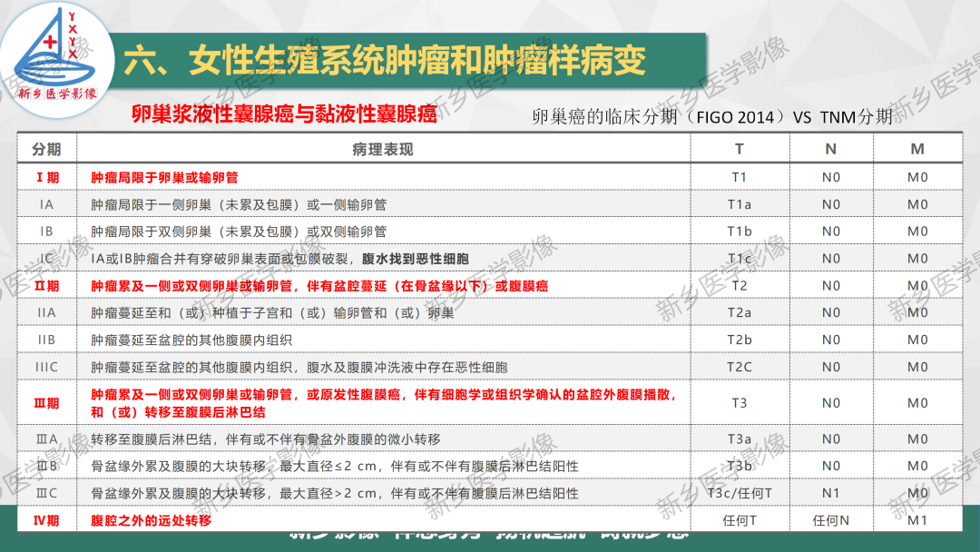Screen dimensions: 980x552
Task: Click description 肿瘤局限于一侧卵巢（未累及包膜）或一侧输卵管
Action: 239,204
